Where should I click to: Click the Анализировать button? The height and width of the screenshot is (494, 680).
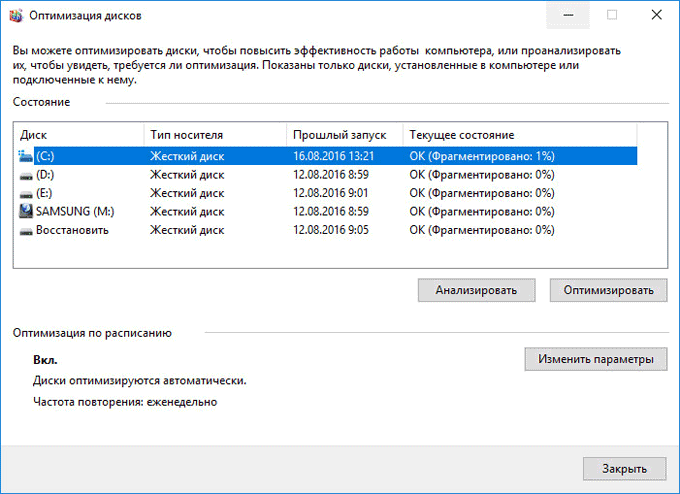pyautogui.click(x=476, y=290)
